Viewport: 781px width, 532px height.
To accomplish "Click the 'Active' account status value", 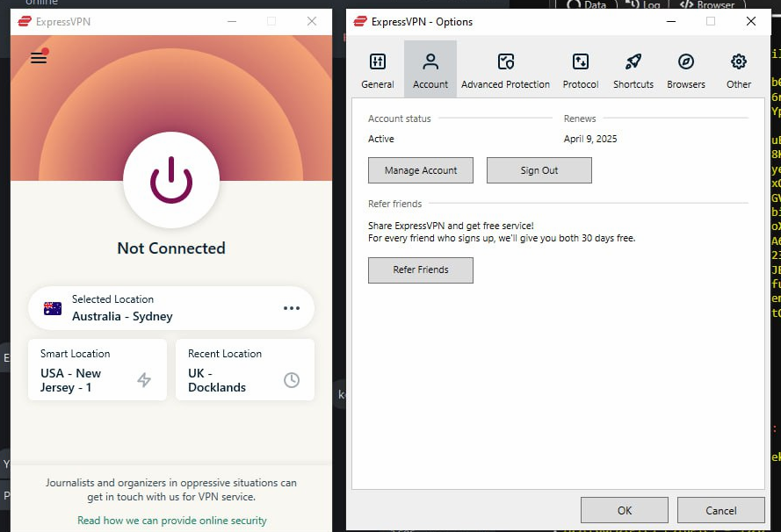I will click(x=381, y=139).
